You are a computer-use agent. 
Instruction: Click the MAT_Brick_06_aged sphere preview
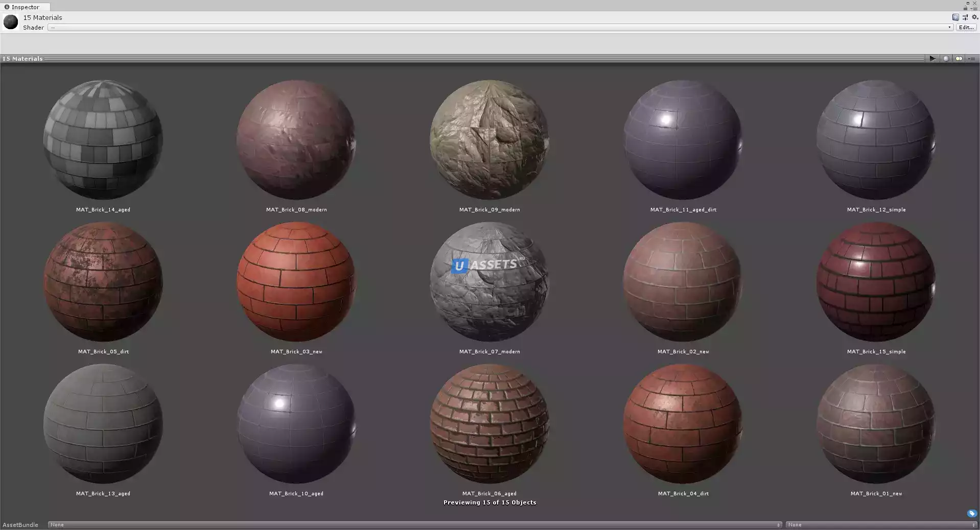(x=489, y=424)
